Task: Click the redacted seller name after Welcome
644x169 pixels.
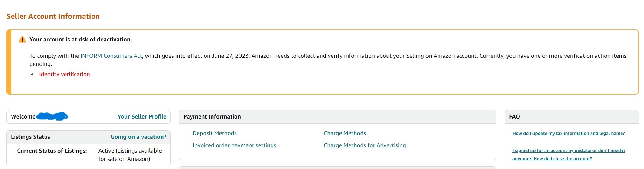Action: coord(52,116)
